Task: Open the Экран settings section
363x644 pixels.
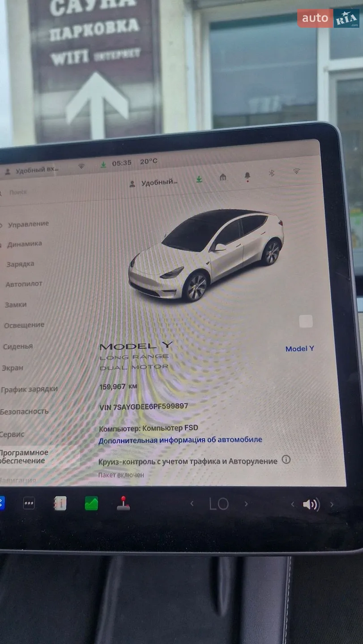Action: [x=13, y=368]
